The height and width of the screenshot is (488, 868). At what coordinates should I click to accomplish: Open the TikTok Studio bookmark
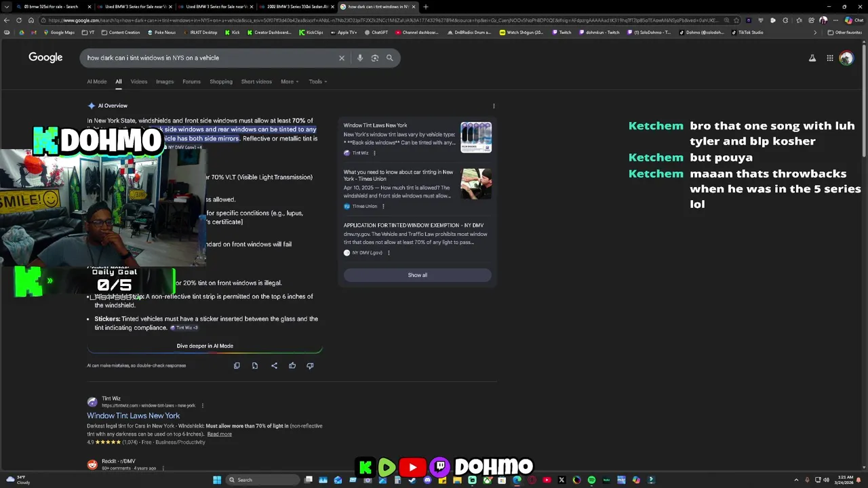point(747,33)
